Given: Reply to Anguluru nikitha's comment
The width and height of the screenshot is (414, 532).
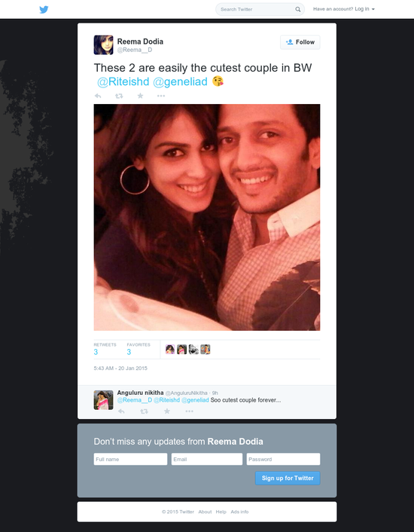Looking at the screenshot, I should pyautogui.click(x=121, y=411).
